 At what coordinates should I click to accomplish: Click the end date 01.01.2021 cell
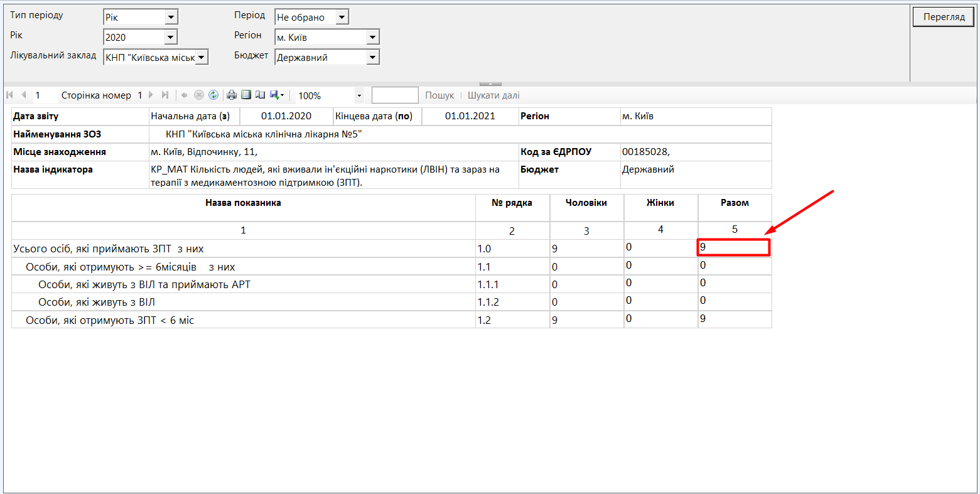coord(470,116)
